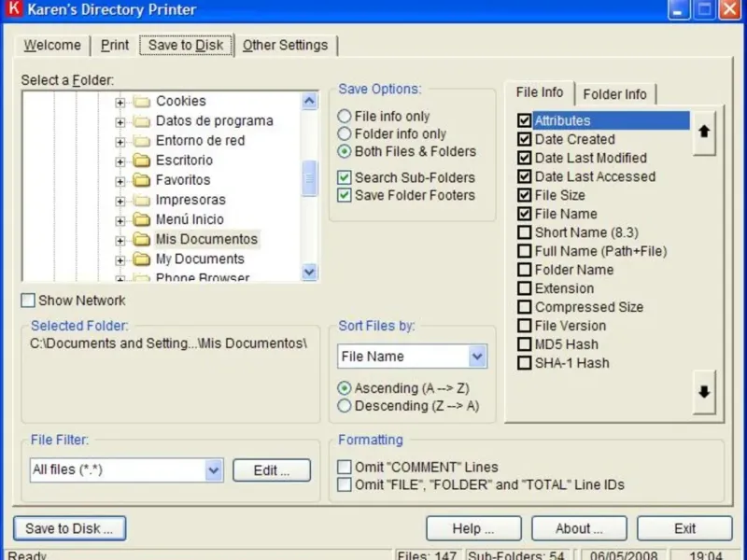Expand the Escritorio folder node

click(120, 161)
